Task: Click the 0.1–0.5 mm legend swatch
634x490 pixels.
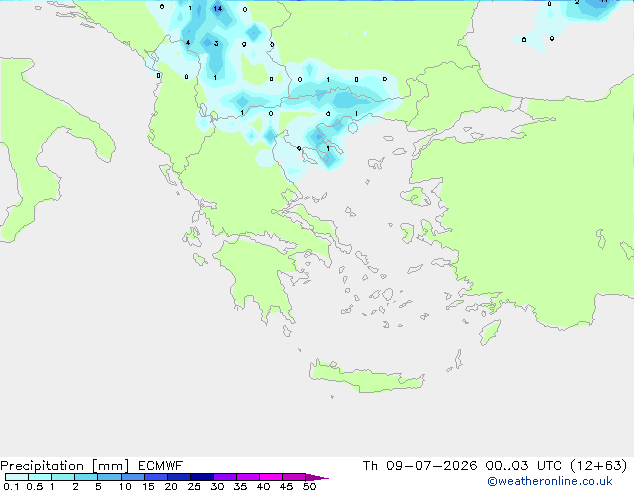Action: pos(17,477)
